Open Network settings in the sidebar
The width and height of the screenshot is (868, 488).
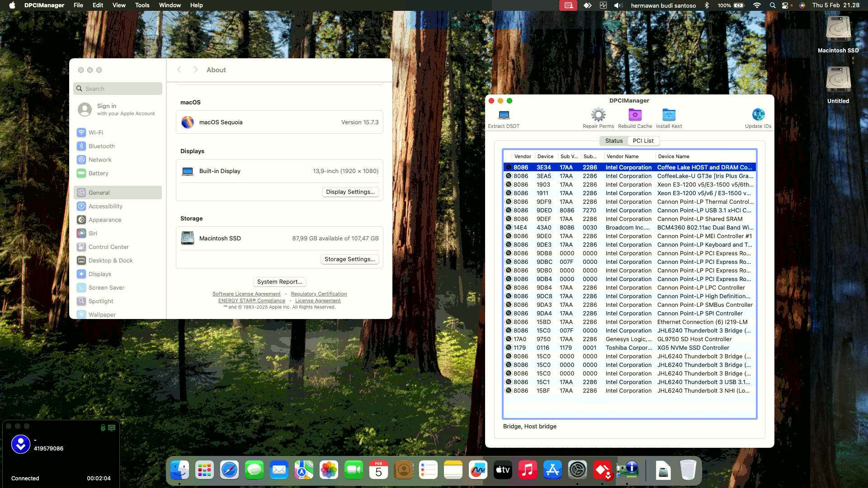[118, 160]
